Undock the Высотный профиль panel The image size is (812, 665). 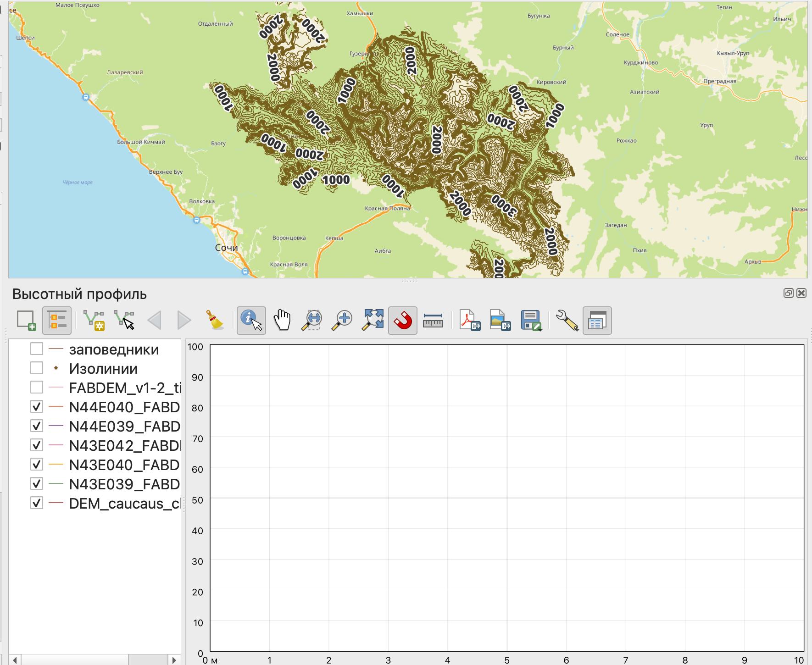coord(788,293)
